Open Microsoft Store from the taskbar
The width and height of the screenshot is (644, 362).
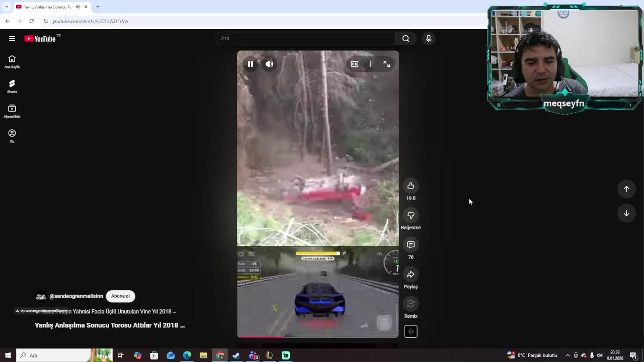coord(154,355)
